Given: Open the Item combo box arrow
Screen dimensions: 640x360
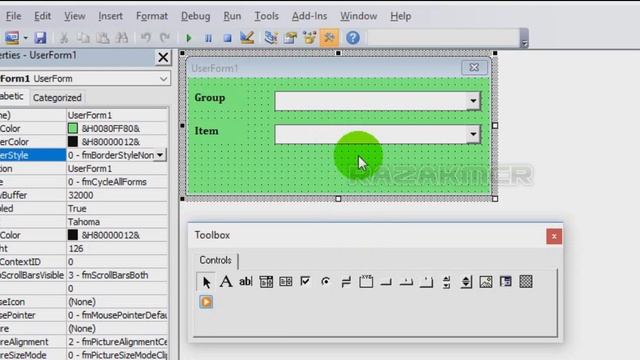Looking at the screenshot, I should pyautogui.click(x=473, y=134).
